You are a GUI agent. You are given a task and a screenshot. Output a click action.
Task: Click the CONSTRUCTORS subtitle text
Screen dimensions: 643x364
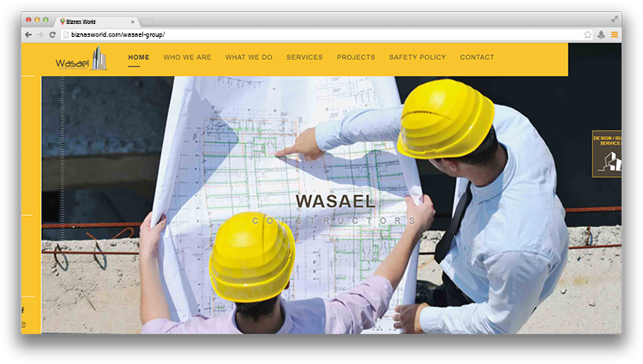[334, 221]
